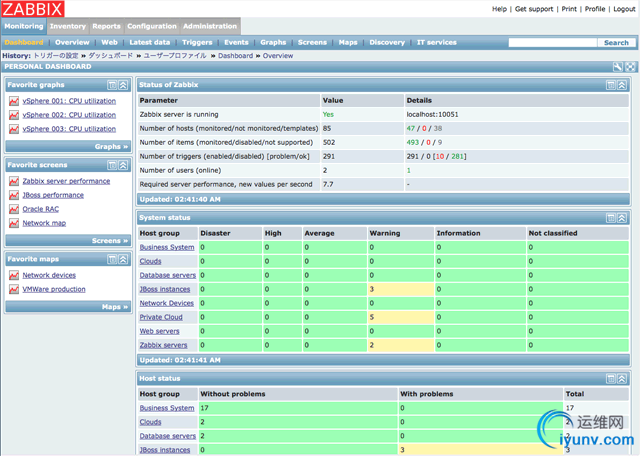Open Favorite screens widget menu icon
Image resolution: width=640 pixels, height=456 pixels.
(x=111, y=164)
